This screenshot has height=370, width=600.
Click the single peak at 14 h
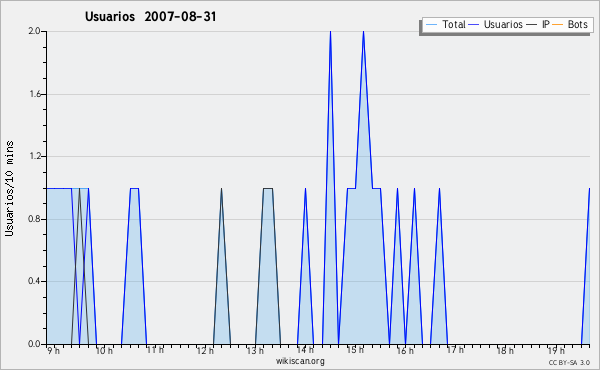305,189
